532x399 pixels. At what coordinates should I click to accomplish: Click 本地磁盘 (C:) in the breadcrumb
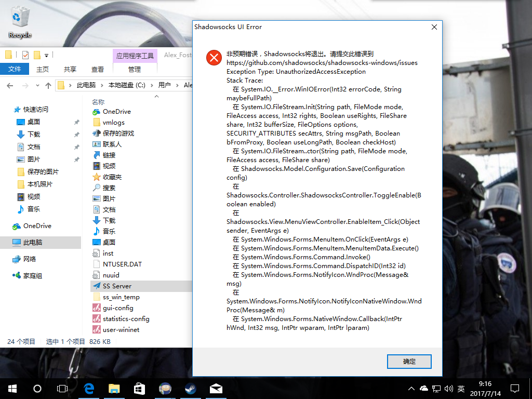127,85
